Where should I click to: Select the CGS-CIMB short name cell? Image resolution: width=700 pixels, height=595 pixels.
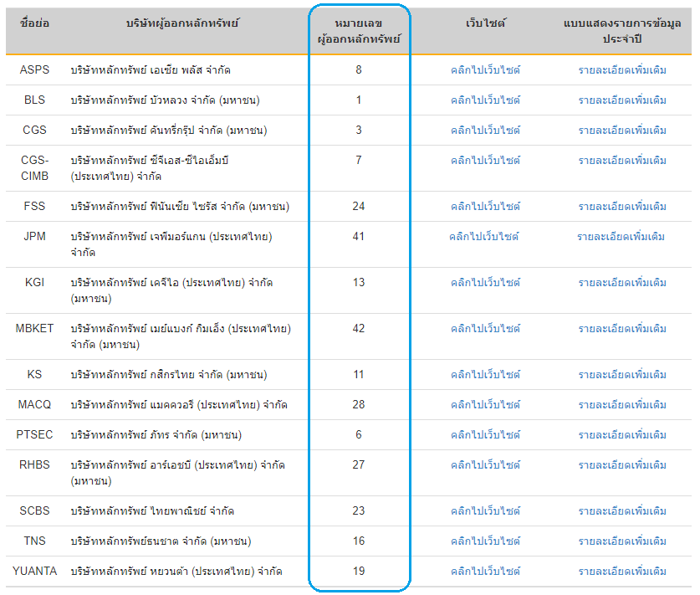[x=34, y=168]
